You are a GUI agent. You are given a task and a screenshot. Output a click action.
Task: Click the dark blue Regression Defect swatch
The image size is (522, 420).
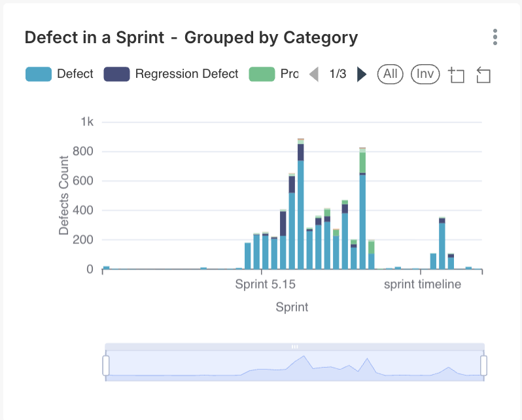tap(116, 74)
